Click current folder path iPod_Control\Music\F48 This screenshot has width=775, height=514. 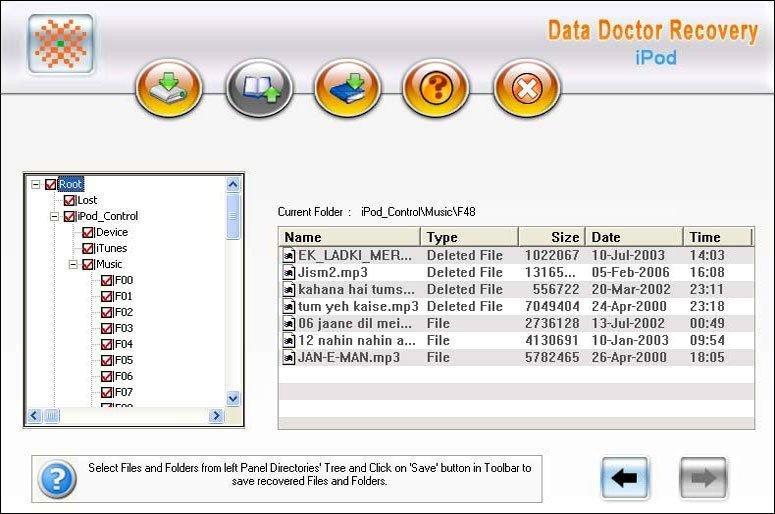pyautogui.click(x=418, y=212)
